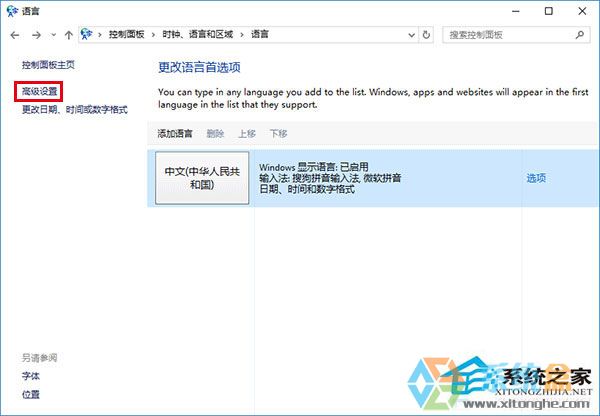Select 时钟、语言和区域 in the breadcrumb

tap(197, 34)
